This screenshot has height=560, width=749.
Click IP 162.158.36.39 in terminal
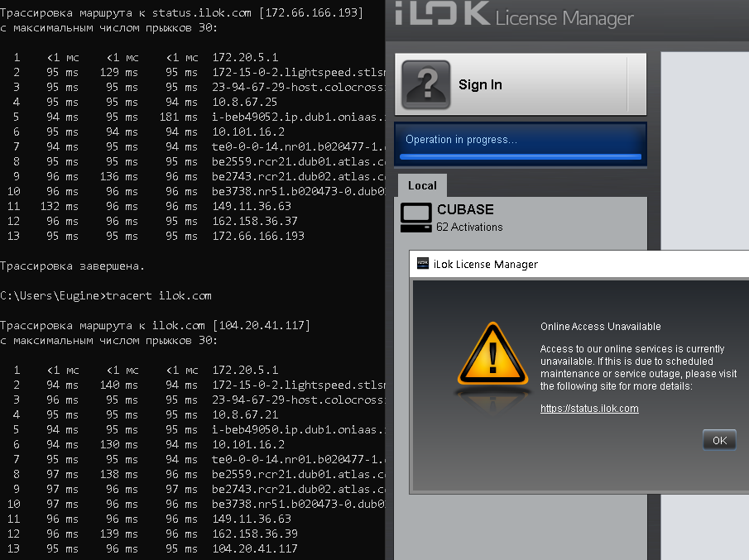(255, 534)
